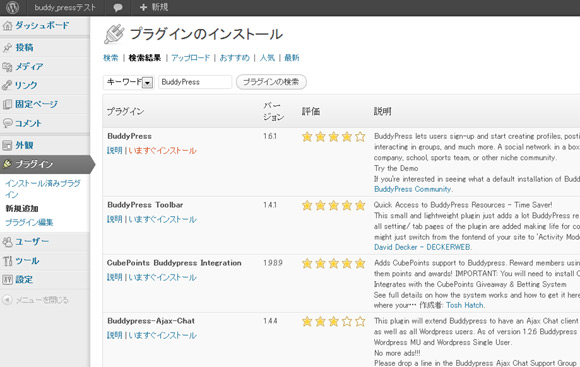Click the 固定ページ pages icon
This screenshot has height=367, width=580.
tap(7, 104)
